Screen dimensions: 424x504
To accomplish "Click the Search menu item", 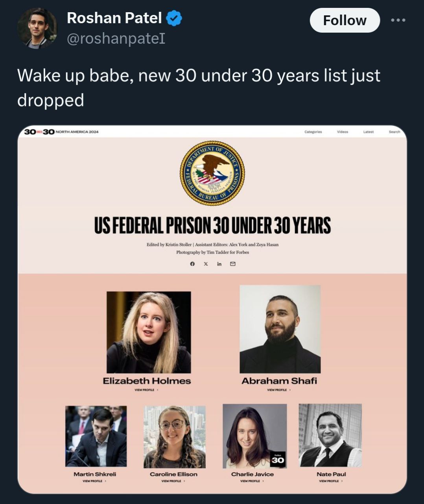I will pyautogui.click(x=394, y=132).
